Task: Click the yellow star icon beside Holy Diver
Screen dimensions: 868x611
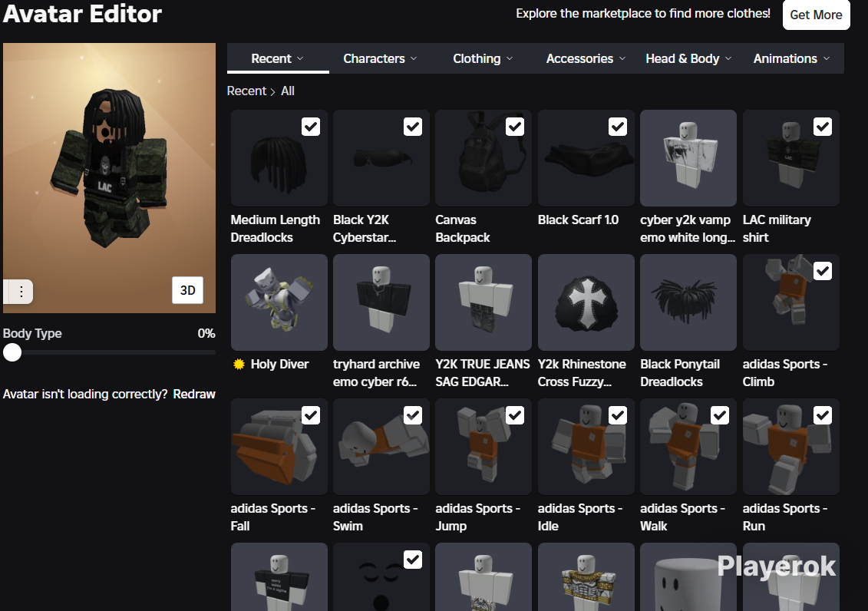Action: (x=239, y=364)
